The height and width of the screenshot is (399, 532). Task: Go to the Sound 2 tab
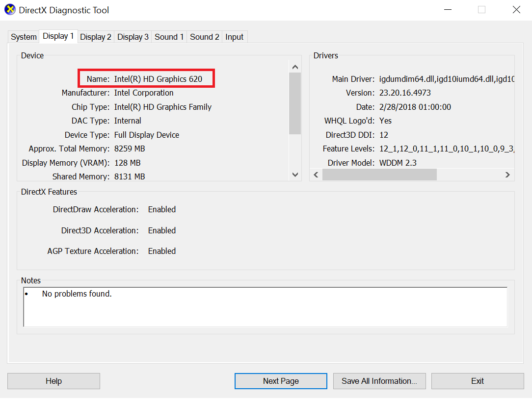[205, 37]
